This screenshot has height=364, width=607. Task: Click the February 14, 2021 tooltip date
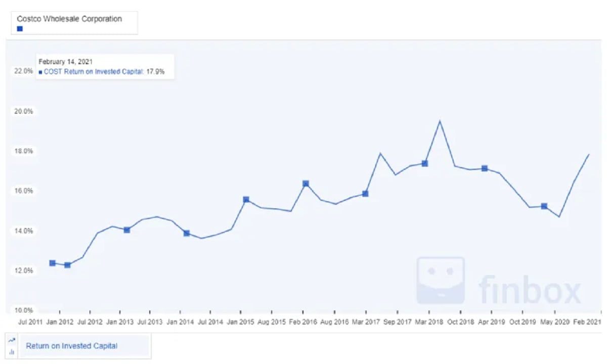[x=66, y=62]
